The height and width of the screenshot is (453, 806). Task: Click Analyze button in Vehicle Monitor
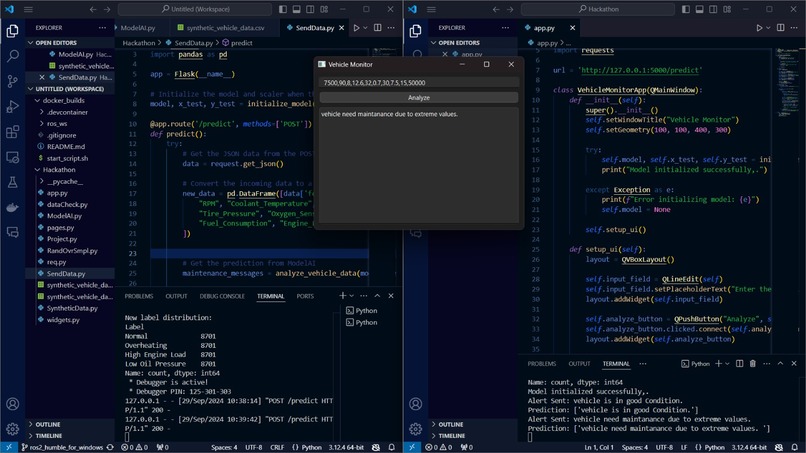pos(419,98)
